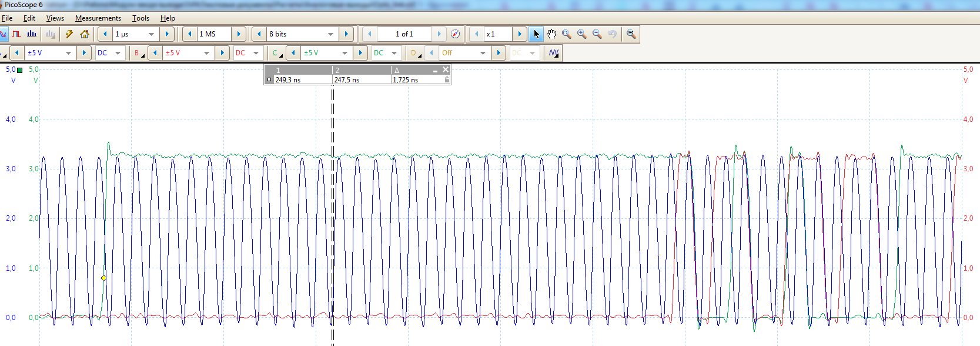Decrease number of samples from 1 MS
980x346 pixels.
(190, 34)
